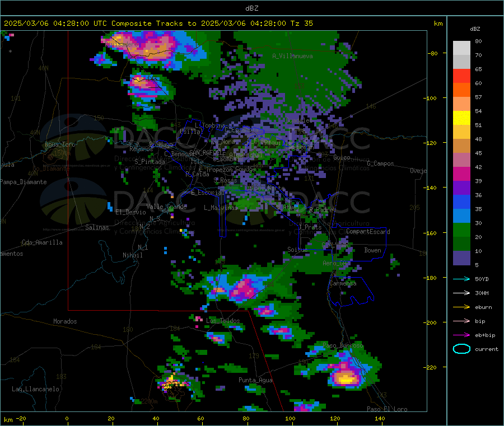Select the red swatch below 65 dBZ
The width and height of the screenshot is (504, 426).
[x=461, y=76]
